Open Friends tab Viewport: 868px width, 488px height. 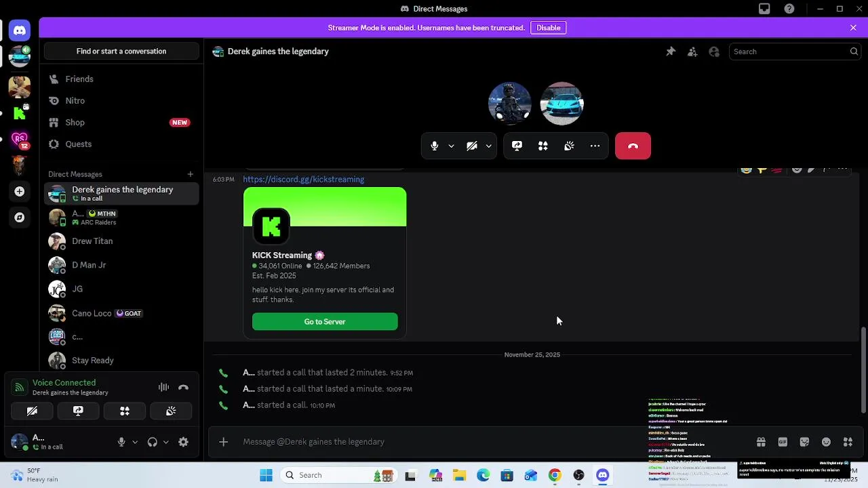[x=122, y=79]
